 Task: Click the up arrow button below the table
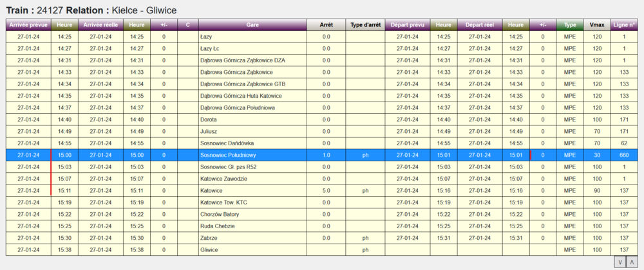632,262
